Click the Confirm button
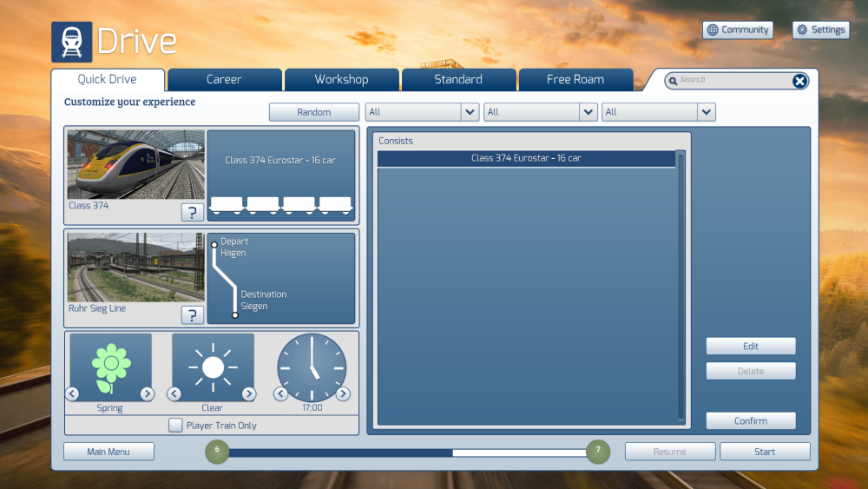This screenshot has width=868, height=489. [751, 421]
